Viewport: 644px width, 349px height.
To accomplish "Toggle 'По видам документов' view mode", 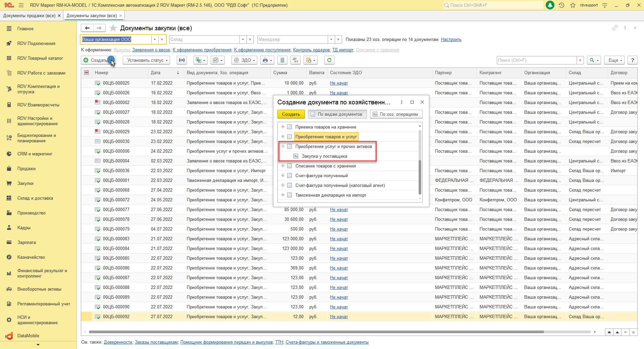I will point(337,114).
